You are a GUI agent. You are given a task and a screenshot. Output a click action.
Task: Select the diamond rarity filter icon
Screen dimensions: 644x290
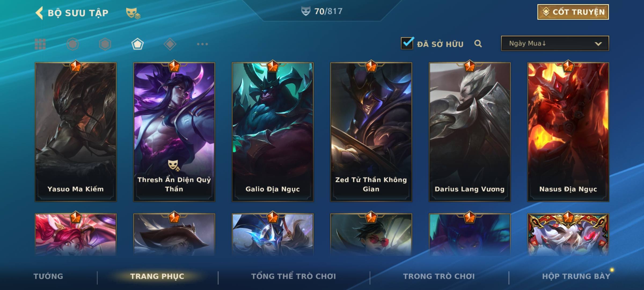coord(170,44)
